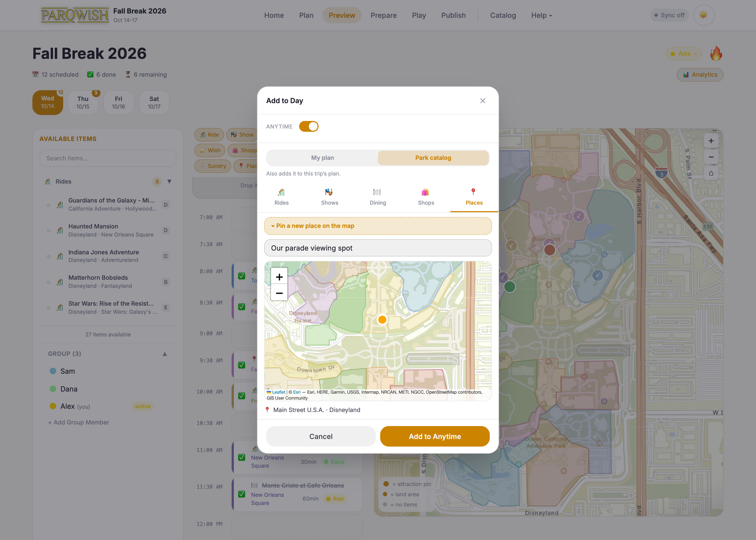
Task: Uncheck the 9:30 AM scheduled item checkbox
Action: [242, 365]
